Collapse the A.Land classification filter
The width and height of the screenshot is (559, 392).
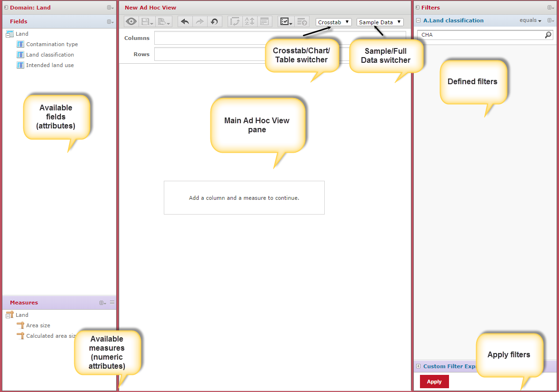(x=418, y=20)
